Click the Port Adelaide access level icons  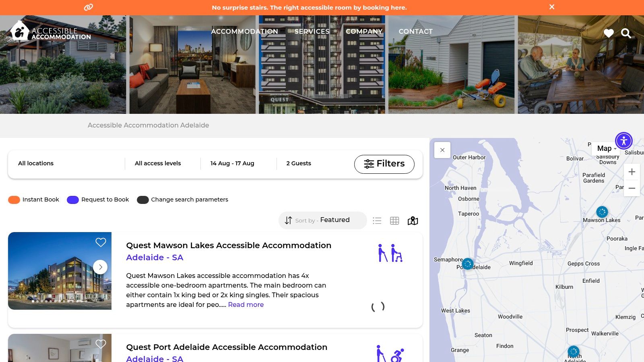[390, 353]
